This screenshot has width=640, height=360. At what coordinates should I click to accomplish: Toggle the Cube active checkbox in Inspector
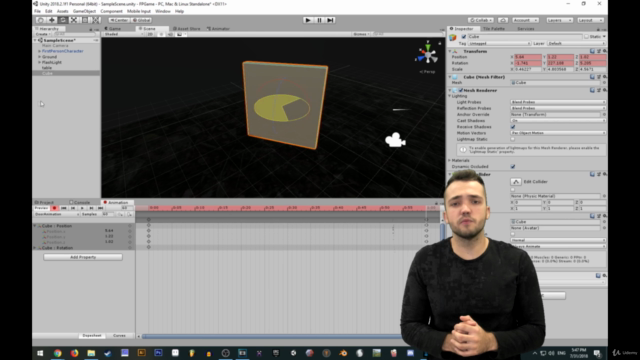464,37
